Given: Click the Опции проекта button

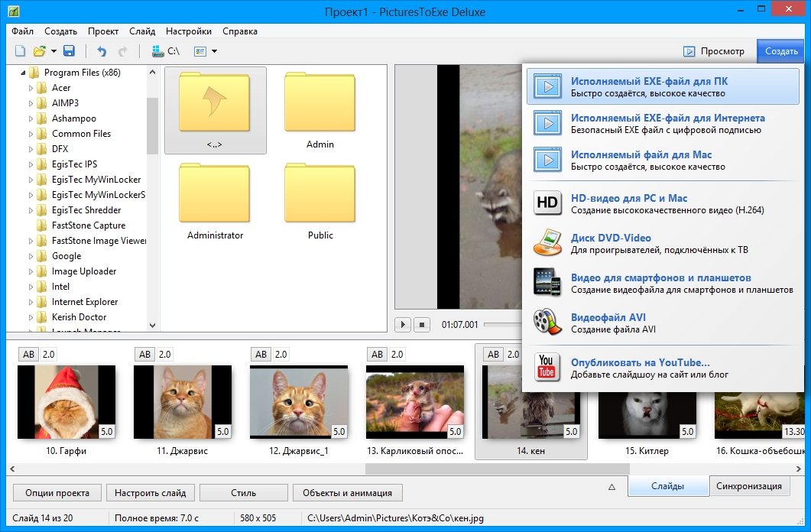Looking at the screenshot, I should click(x=57, y=493).
